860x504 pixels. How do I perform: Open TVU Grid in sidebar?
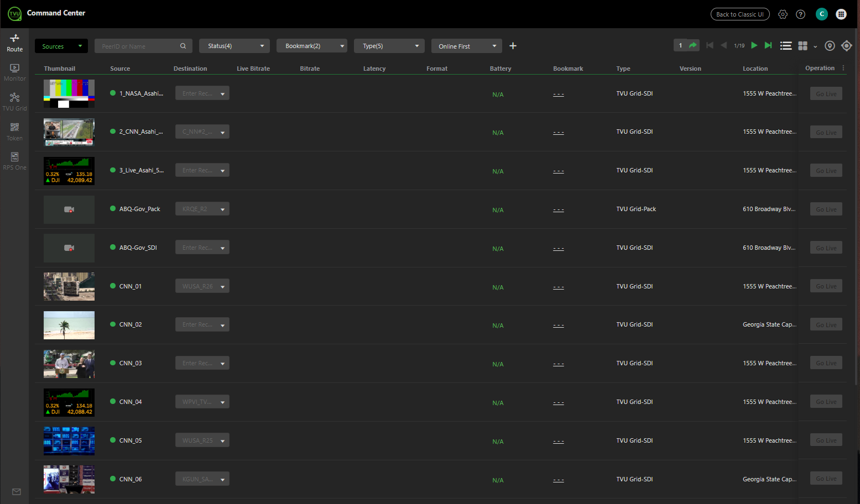14,102
